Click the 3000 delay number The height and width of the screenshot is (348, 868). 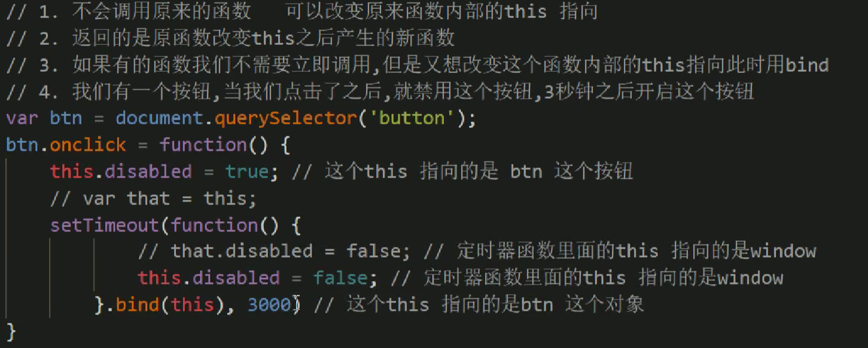[269, 305]
